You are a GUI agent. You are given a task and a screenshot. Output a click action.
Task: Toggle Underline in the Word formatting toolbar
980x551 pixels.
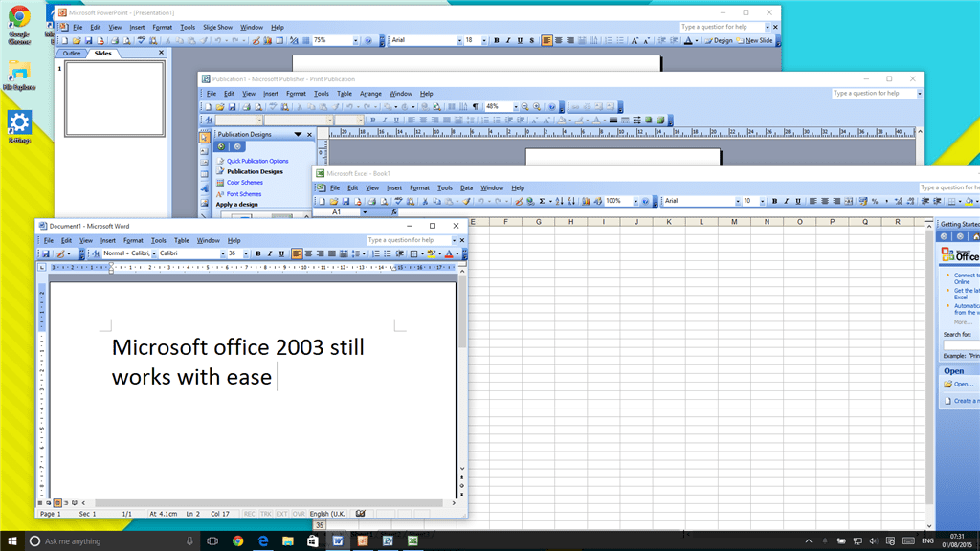(282, 253)
